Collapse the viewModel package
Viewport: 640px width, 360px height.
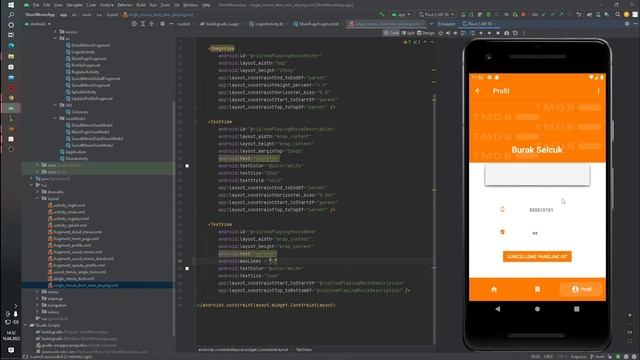tap(56, 118)
